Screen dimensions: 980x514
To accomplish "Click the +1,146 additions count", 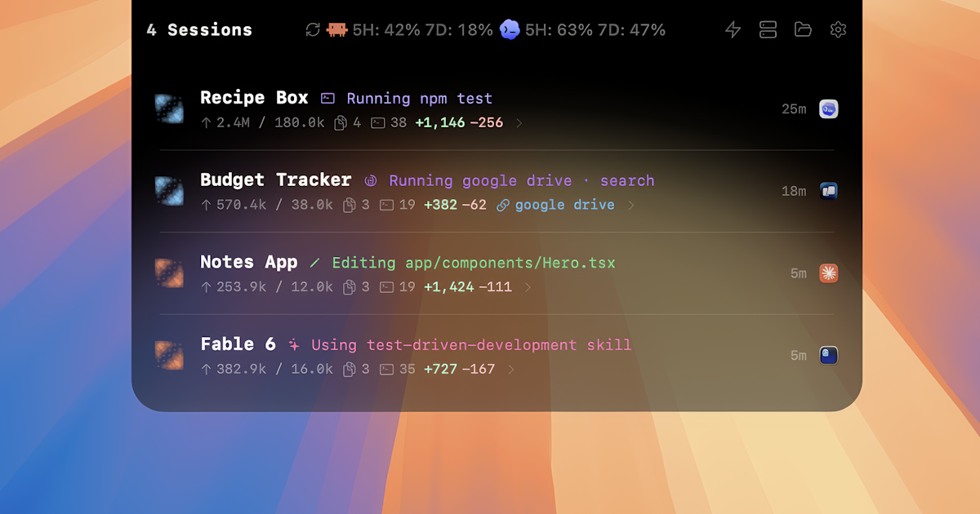I will click(x=440, y=122).
